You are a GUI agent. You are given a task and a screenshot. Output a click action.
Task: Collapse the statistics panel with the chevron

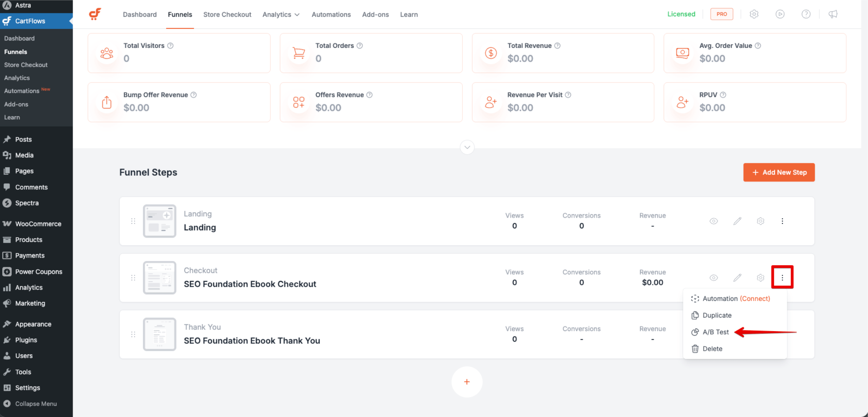[467, 147]
